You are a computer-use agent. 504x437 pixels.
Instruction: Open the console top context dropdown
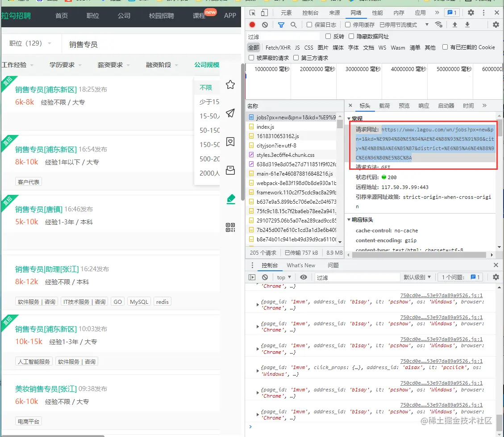[284, 277]
